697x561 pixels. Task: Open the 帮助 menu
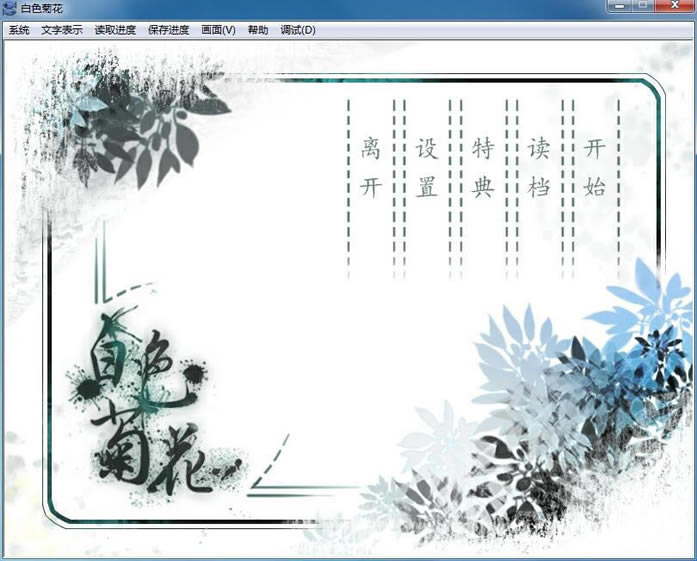258,30
